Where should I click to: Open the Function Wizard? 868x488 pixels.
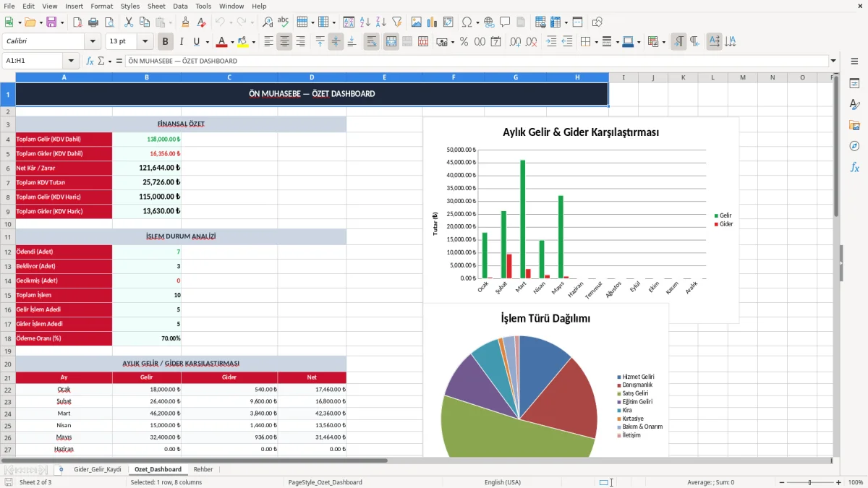click(90, 61)
